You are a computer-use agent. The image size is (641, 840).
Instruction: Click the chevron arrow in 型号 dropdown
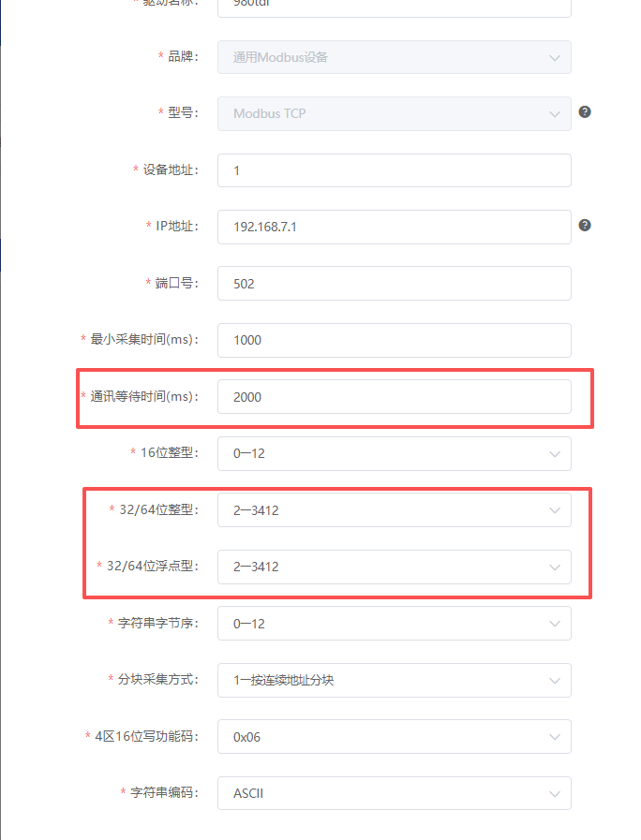point(555,114)
